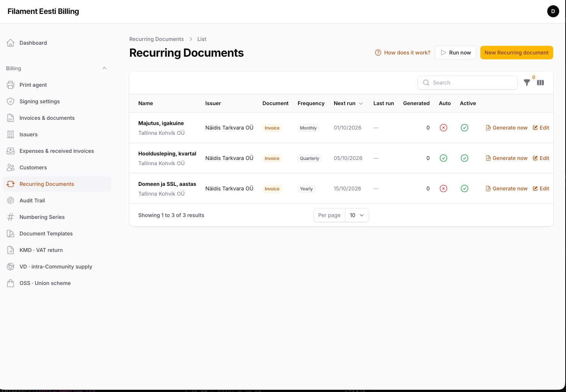566x392 pixels.
Task: Click the 15/10/2026 next run date
Action: (x=347, y=188)
